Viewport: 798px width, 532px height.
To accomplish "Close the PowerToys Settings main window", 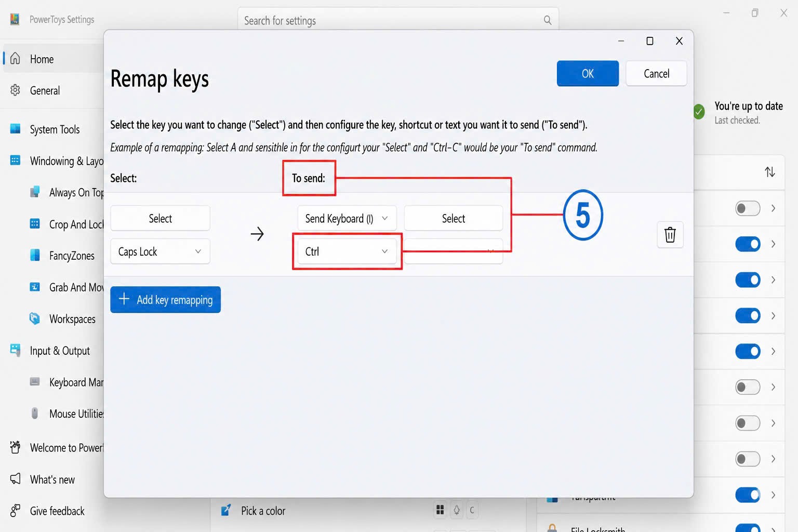I will (784, 13).
